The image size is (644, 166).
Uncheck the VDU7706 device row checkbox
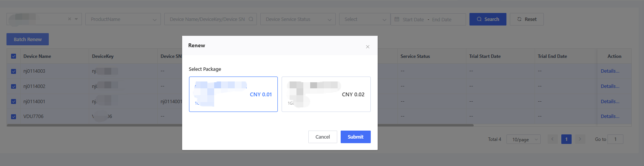click(x=14, y=117)
